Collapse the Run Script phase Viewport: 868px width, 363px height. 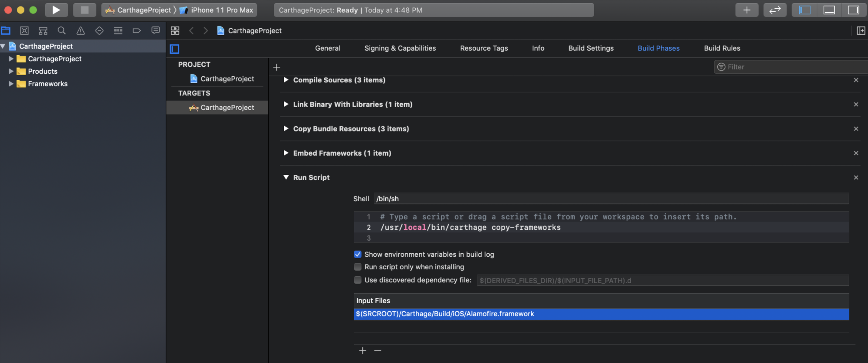point(286,177)
